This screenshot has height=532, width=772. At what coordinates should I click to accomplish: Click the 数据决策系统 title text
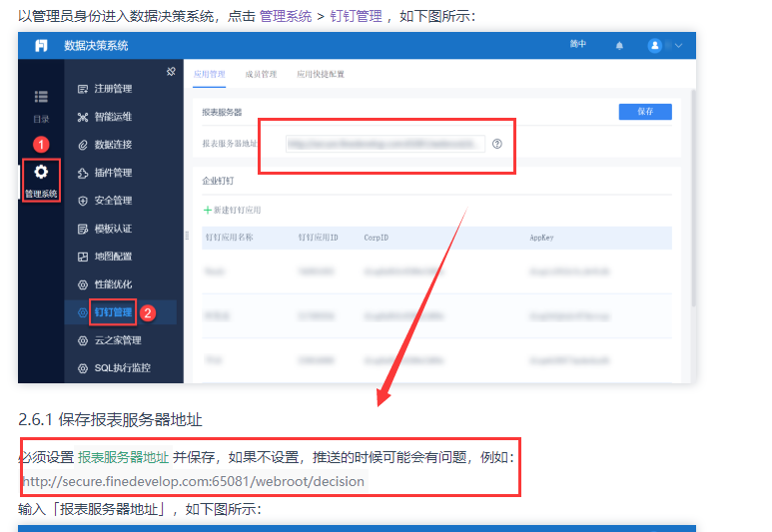pos(96,46)
